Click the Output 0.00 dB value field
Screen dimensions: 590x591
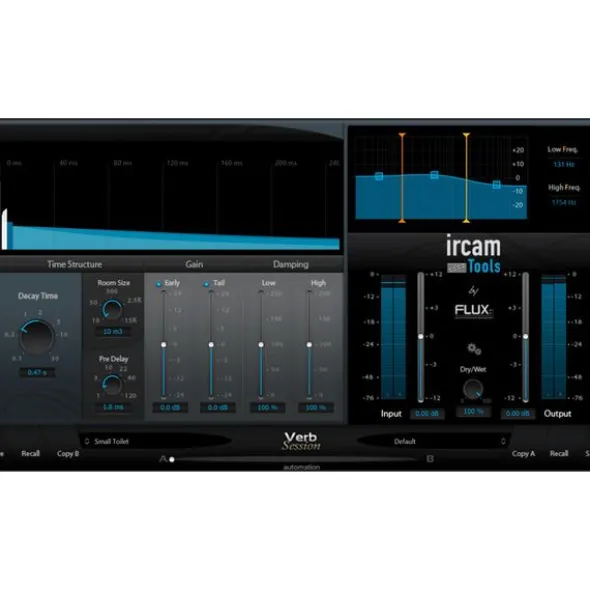tap(517, 413)
